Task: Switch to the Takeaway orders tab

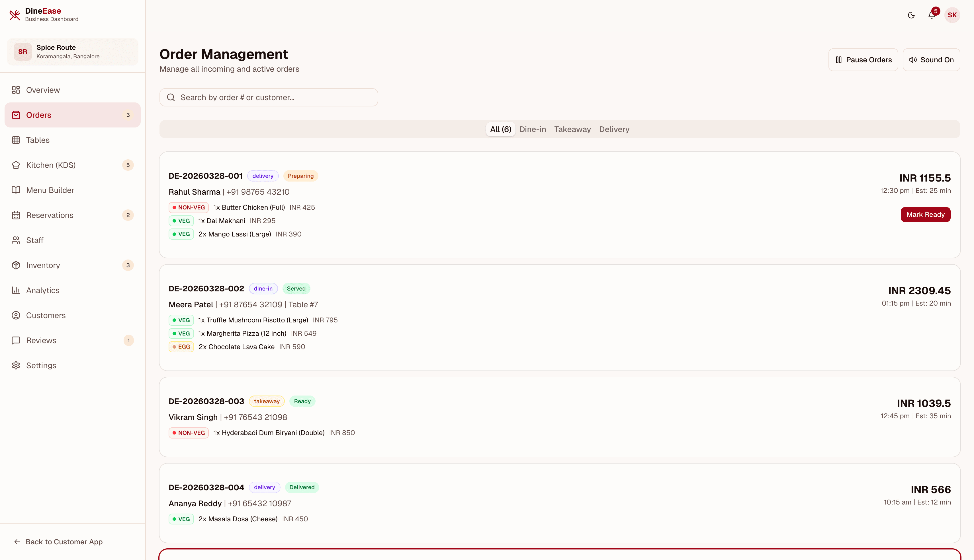Action: pos(572,129)
